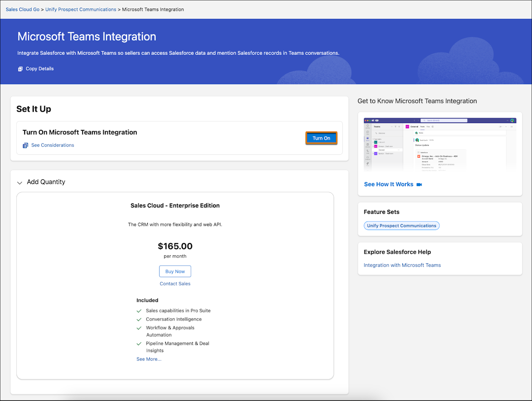The width and height of the screenshot is (532, 401).
Task: Navigate to Sales Cloud Go breadcrumb
Action: (x=22, y=9)
